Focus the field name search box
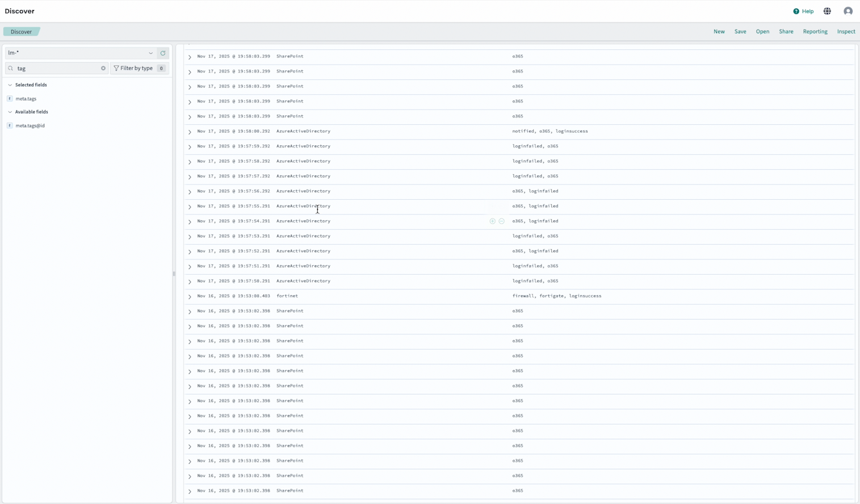The width and height of the screenshot is (860, 504). tap(57, 68)
